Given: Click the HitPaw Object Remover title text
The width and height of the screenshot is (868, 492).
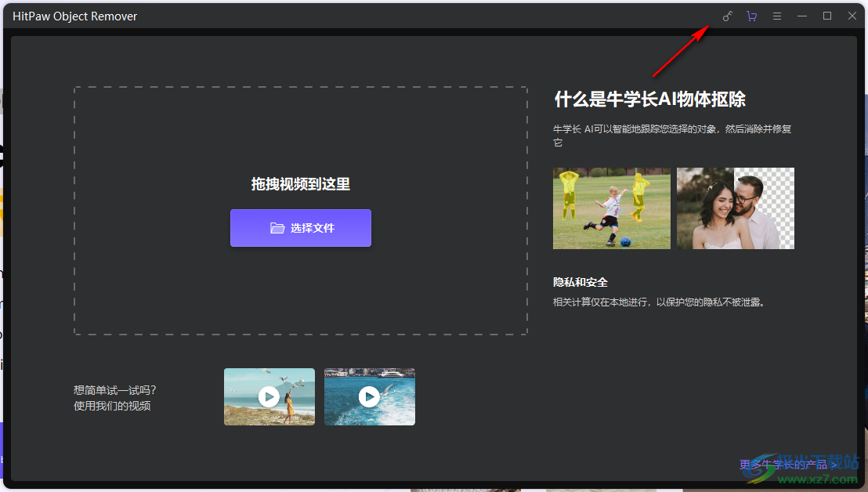Looking at the screenshot, I should pyautogui.click(x=74, y=16).
